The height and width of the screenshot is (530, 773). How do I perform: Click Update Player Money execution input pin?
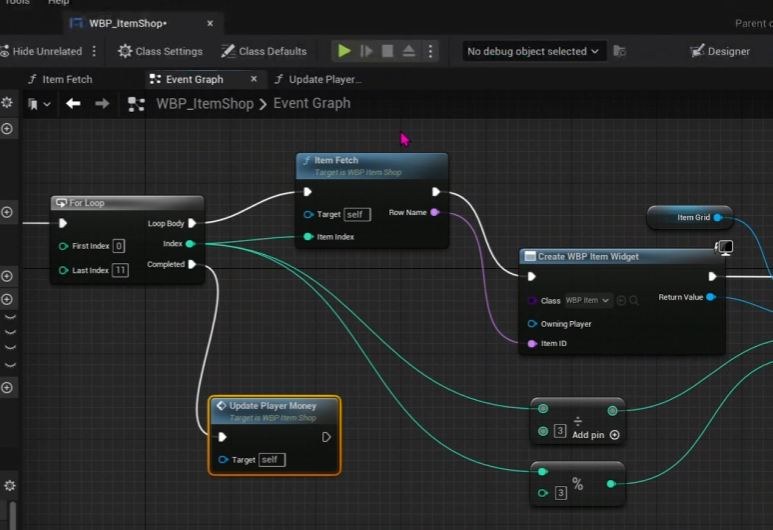coord(222,437)
